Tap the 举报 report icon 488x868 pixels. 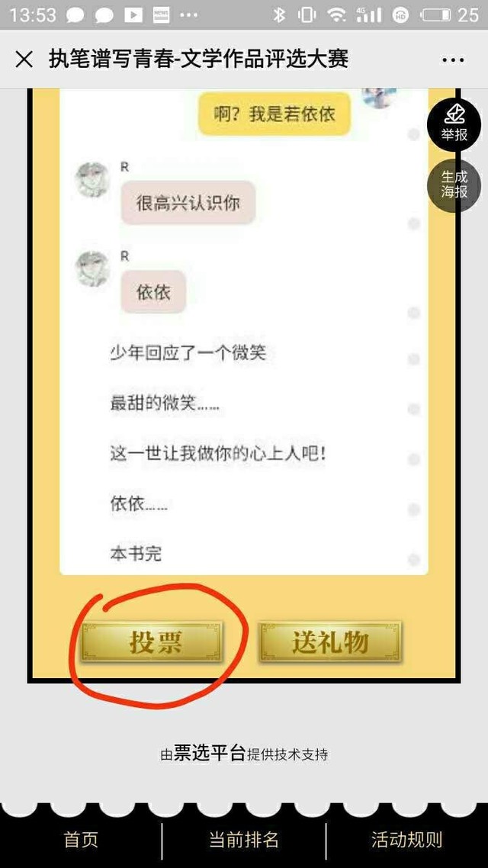point(454,124)
